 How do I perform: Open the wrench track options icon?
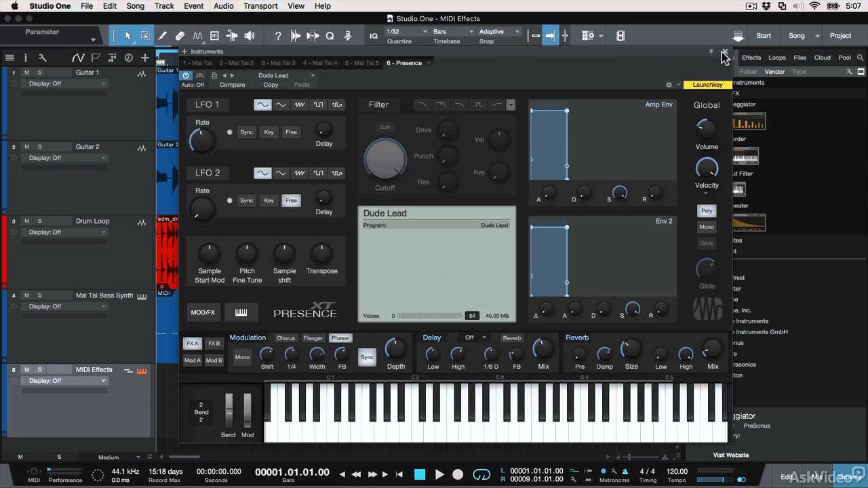(x=42, y=58)
